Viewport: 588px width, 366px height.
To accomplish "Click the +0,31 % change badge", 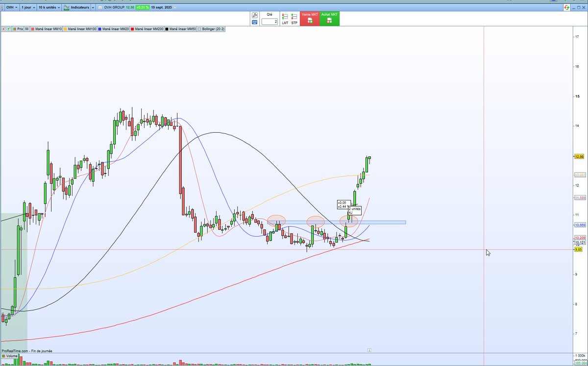I will click(x=143, y=8).
